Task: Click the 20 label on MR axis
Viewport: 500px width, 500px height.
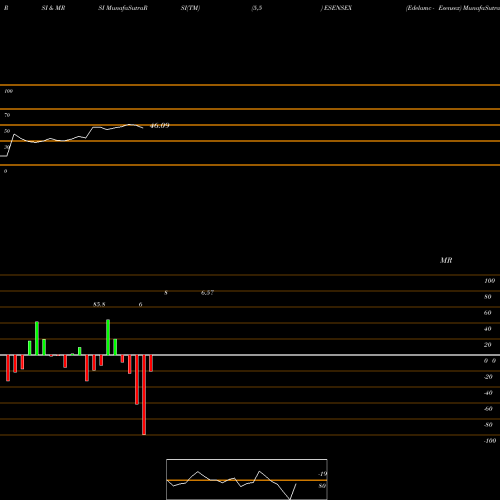Action: coord(487,345)
